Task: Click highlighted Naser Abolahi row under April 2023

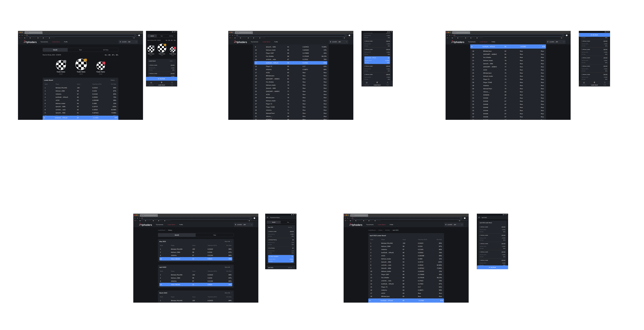Action: tap(196, 285)
